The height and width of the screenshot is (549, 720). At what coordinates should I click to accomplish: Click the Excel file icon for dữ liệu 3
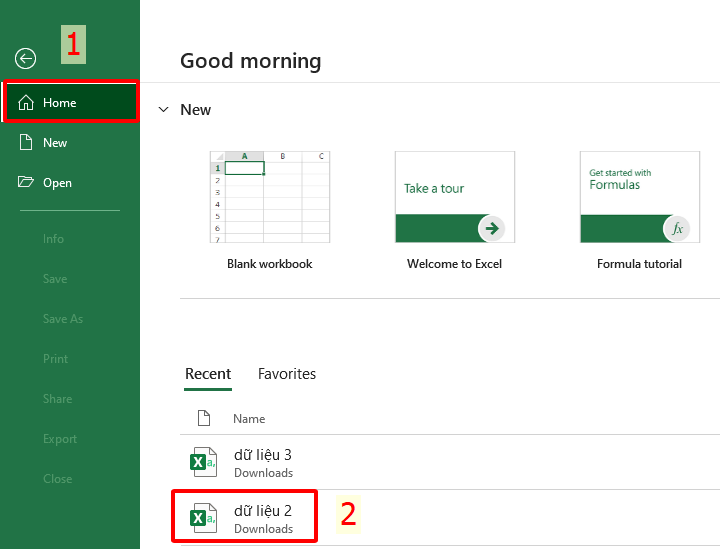(x=203, y=462)
